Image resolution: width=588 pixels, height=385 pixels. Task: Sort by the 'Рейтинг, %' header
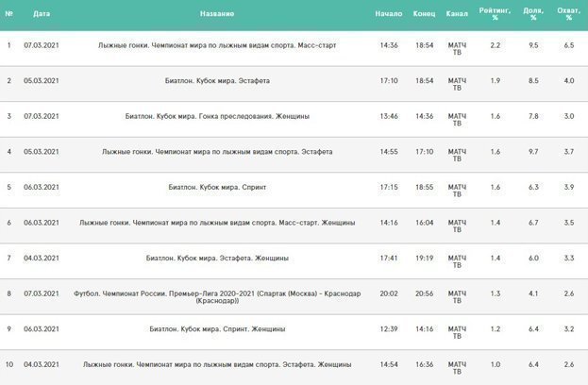(496, 14)
